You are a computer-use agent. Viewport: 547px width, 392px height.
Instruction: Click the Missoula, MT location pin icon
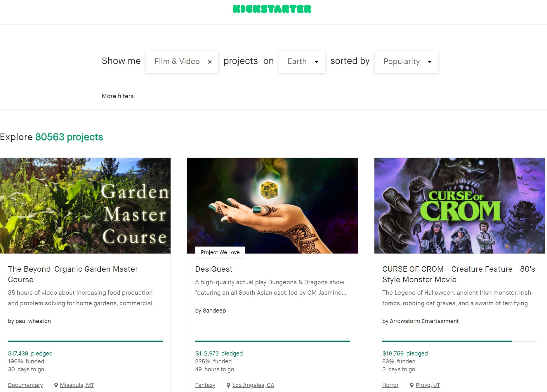56,385
